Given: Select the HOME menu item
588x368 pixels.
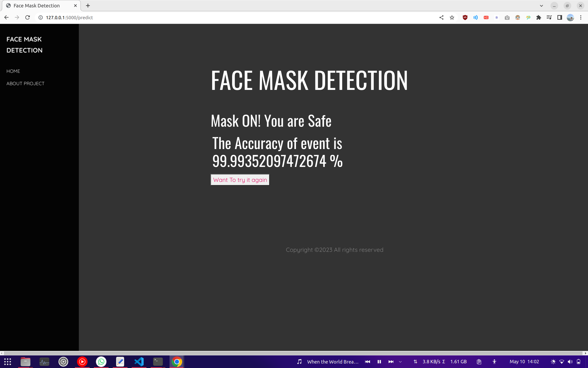Looking at the screenshot, I should click(13, 71).
